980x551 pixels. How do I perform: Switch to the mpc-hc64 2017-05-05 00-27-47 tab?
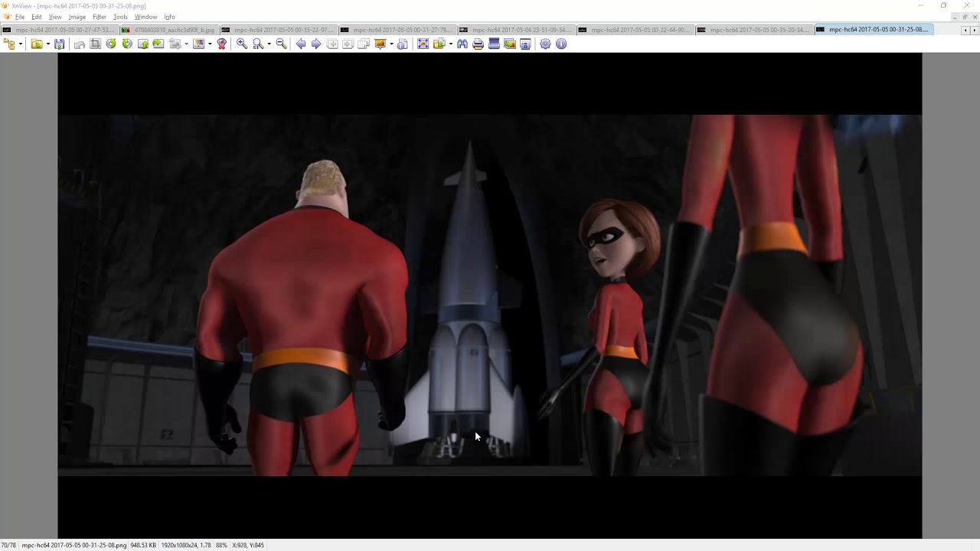point(60,30)
